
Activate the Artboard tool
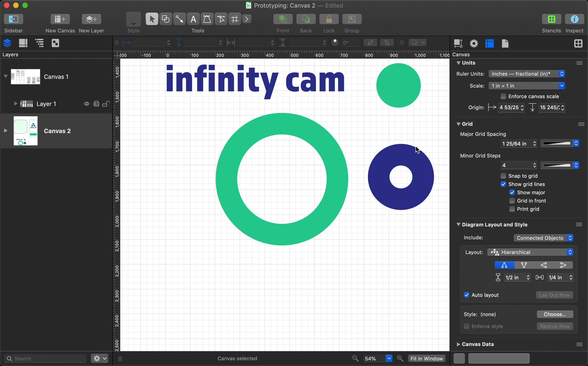(x=234, y=19)
